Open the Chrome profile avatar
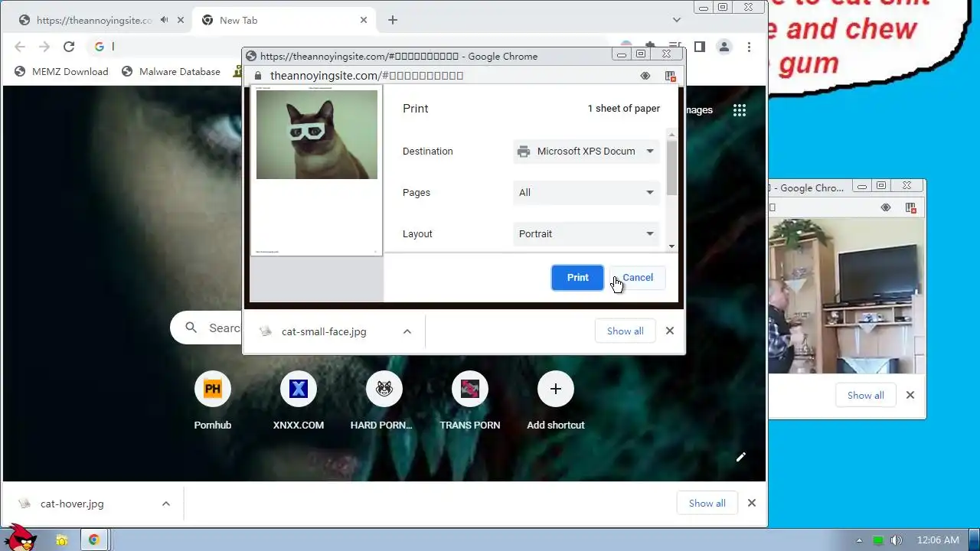The width and height of the screenshot is (980, 551). [x=724, y=47]
